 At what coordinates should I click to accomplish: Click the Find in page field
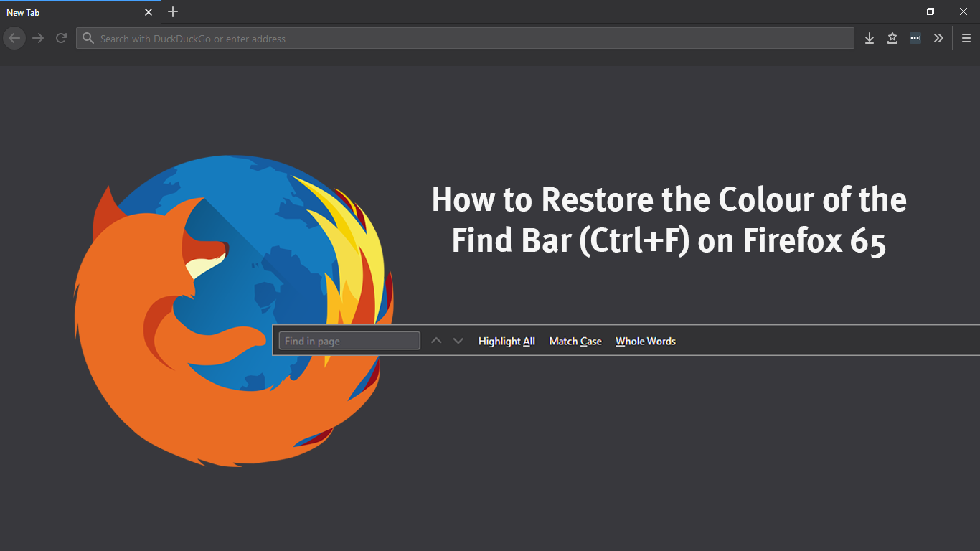point(349,341)
